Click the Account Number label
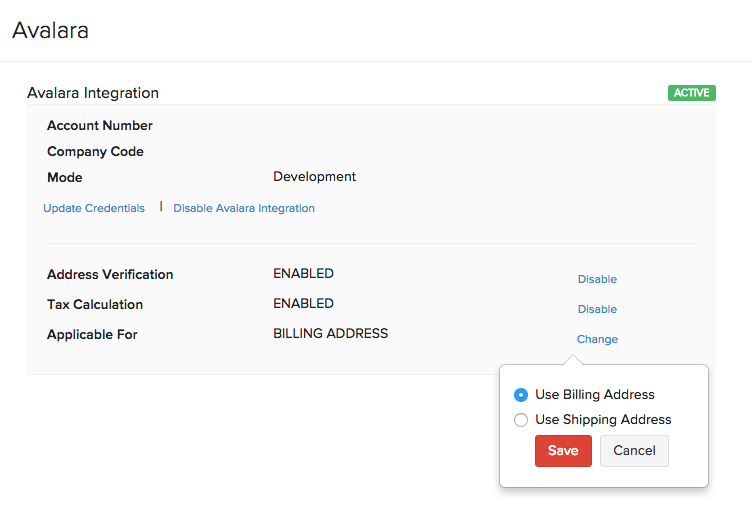 point(100,126)
